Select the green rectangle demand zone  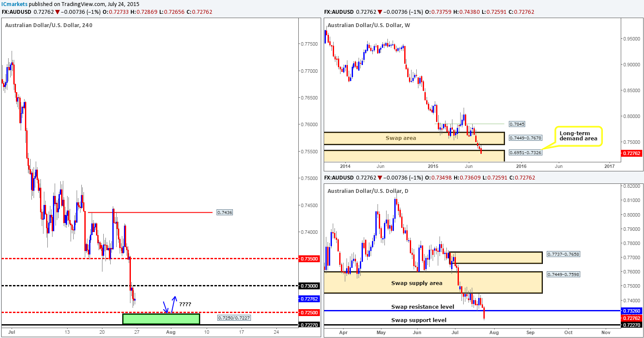pos(161,319)
